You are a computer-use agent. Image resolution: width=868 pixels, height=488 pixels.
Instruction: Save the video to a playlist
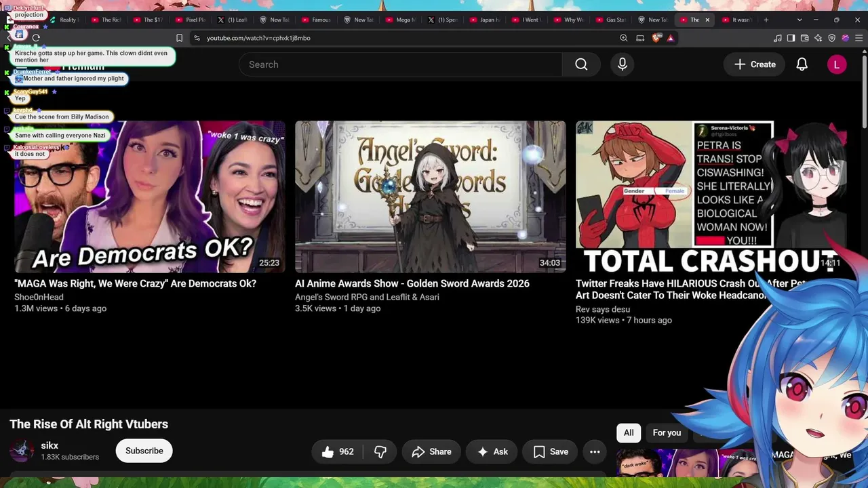pyautogui.click(x=550, y=451)
